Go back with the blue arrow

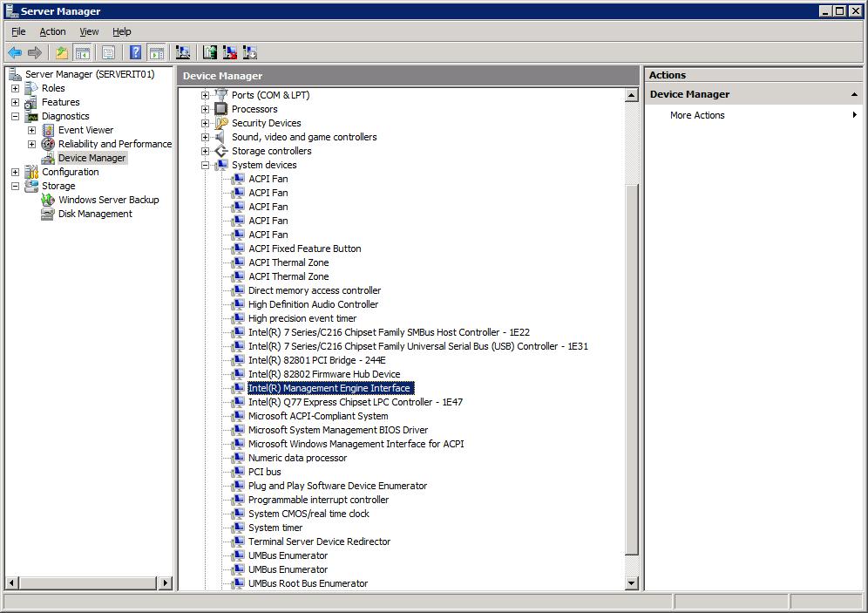[15, 52]
